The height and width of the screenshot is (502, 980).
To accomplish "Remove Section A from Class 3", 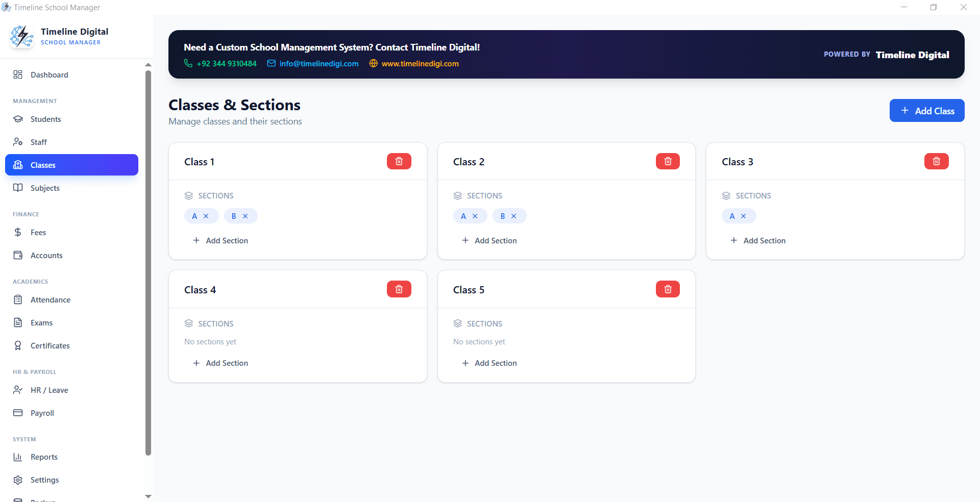I will coord(744,216).
